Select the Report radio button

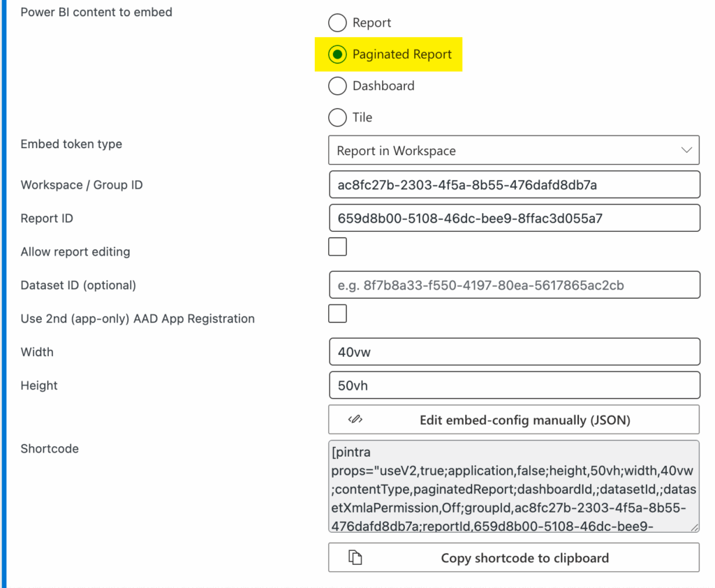tap(338, 23)
